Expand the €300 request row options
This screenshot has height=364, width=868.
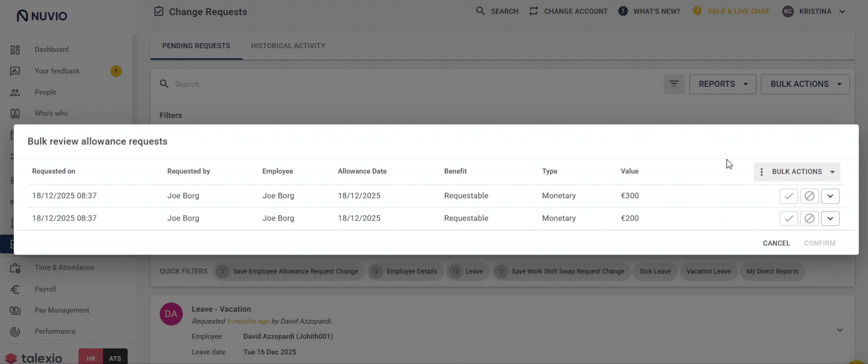point(830,196)
